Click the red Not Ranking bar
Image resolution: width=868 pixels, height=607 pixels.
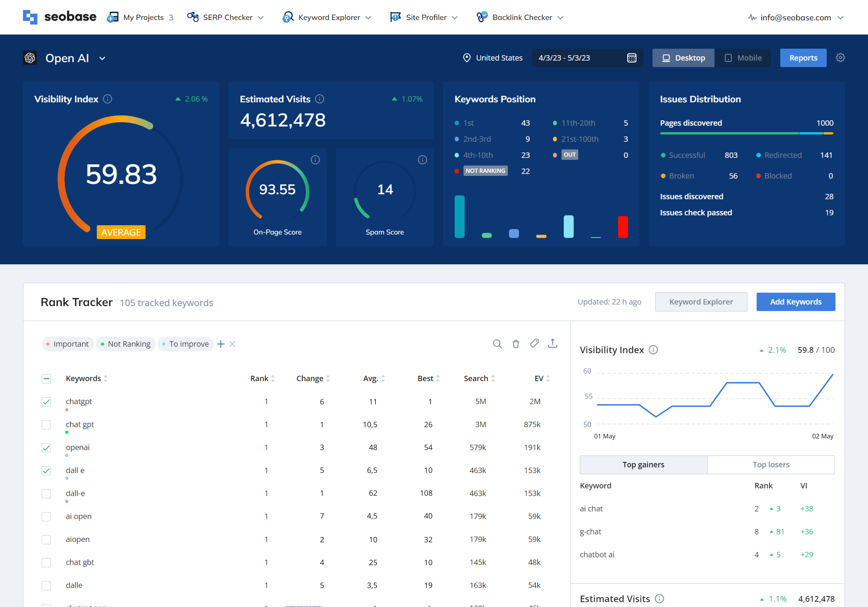(623, 227)
